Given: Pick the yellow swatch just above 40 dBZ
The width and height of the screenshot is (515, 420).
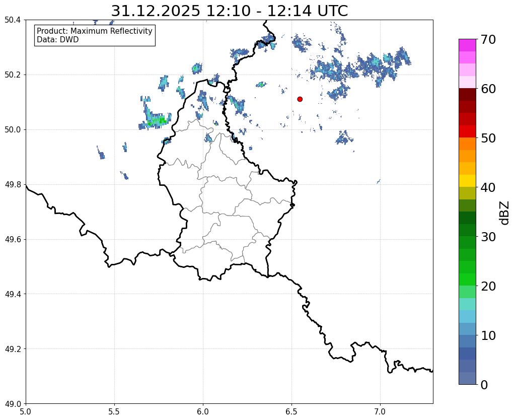Looking at the screenshot, I should coord(467,181).
